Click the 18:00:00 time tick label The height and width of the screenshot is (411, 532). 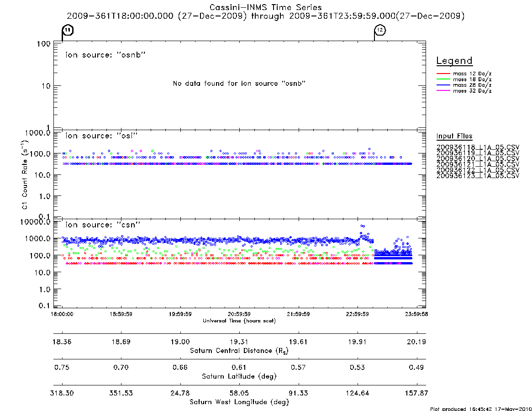point(62,314)
